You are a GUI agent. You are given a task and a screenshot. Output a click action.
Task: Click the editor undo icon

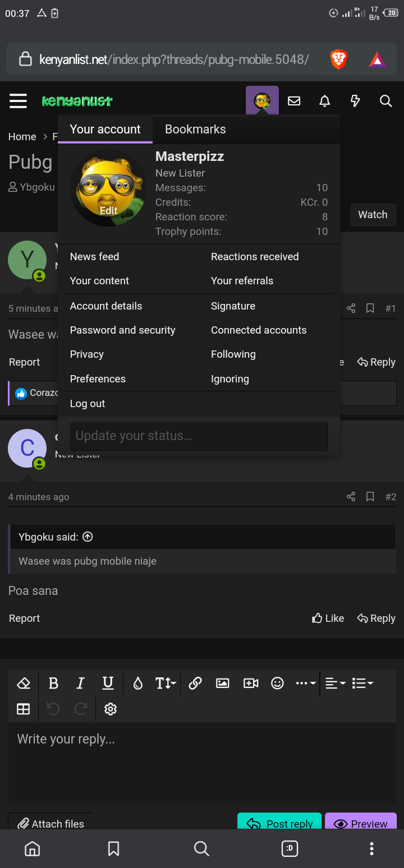53,709
